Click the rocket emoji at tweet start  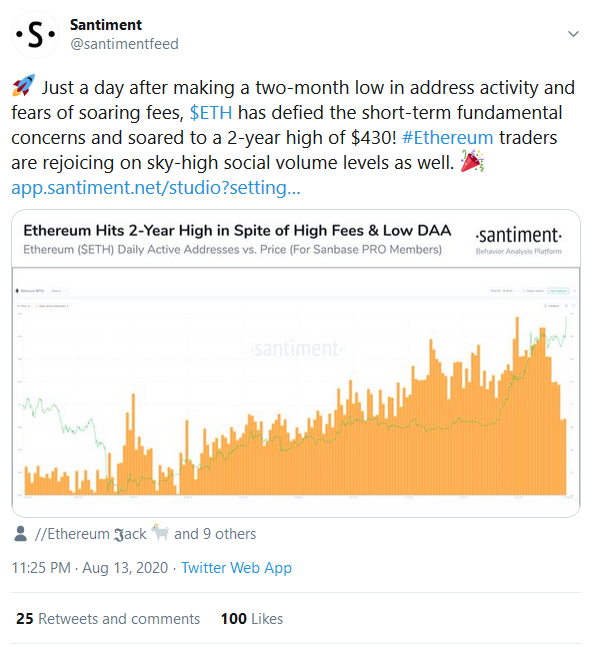coord(24,85)
